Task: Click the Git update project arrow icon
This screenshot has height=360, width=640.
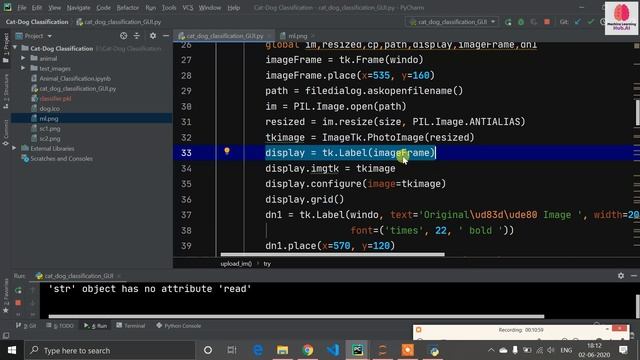Action: click(x=578, y=22)
